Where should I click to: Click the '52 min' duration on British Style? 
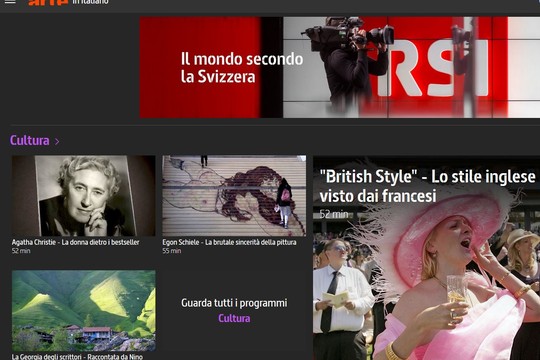[333, 214]
